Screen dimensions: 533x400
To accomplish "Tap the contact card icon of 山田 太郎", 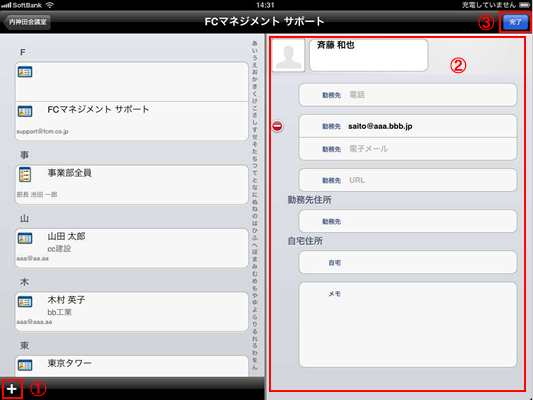I will (25, 238).
